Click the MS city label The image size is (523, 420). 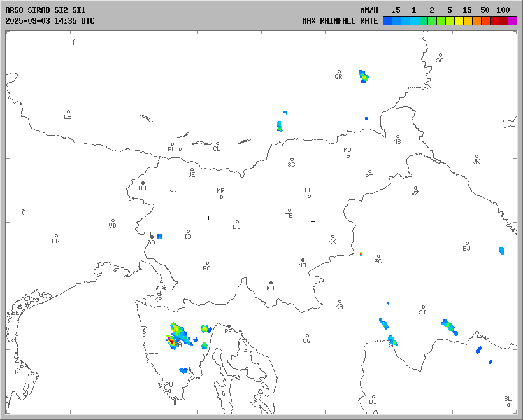(x=397, y=141)
